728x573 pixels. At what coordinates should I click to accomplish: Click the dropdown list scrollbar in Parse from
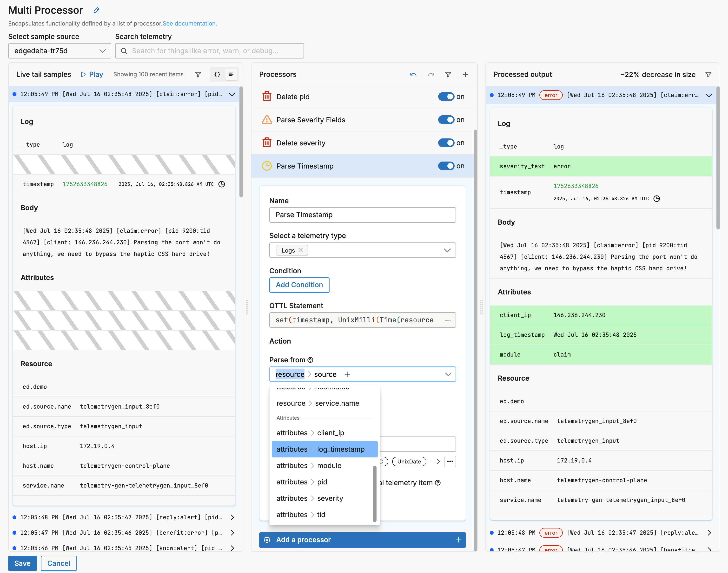pyautogui.click(x=375, y=494)
